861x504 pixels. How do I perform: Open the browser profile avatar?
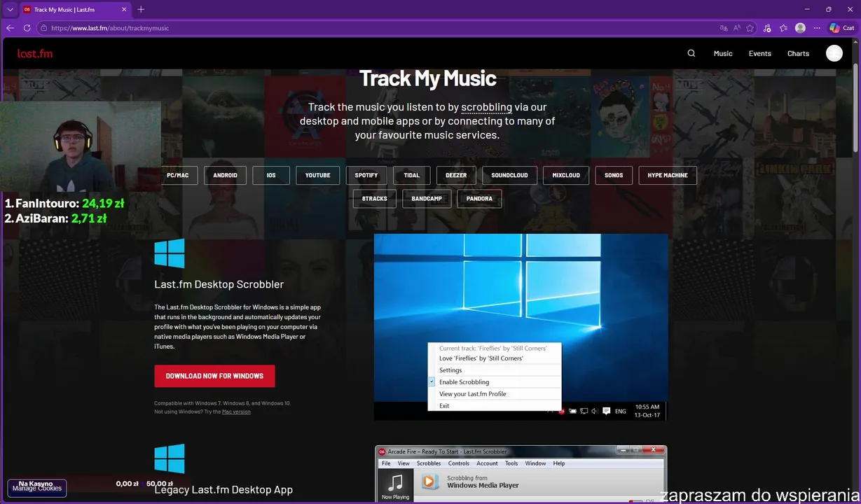point(800,28)
